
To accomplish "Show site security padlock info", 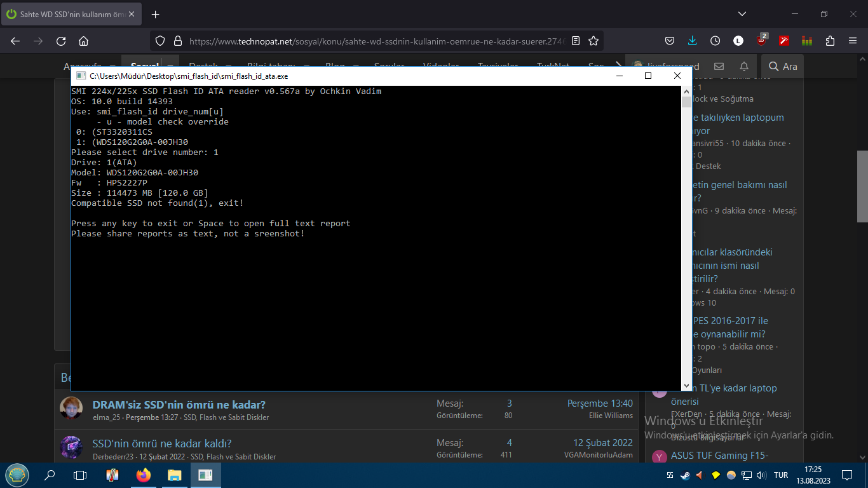I will click(x=177, y=41).
